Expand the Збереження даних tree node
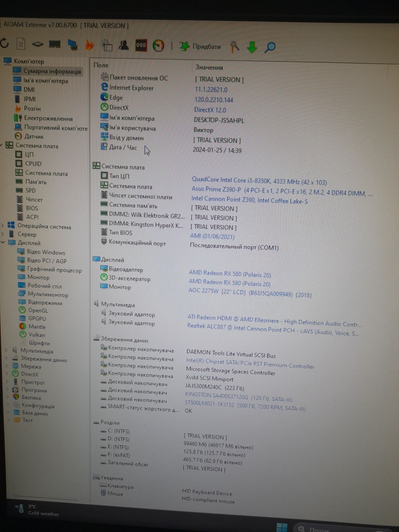This screenshot has width=399, height=532. click(7, 358)
